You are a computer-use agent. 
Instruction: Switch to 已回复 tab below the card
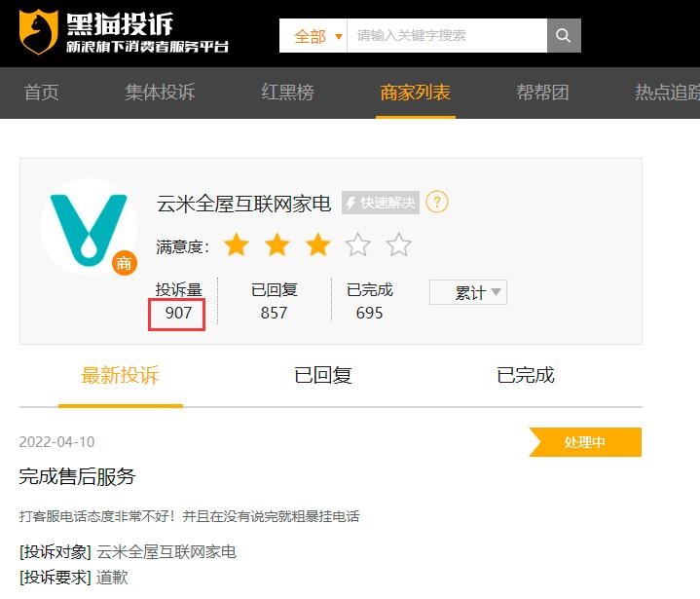[x=323, y=375]
